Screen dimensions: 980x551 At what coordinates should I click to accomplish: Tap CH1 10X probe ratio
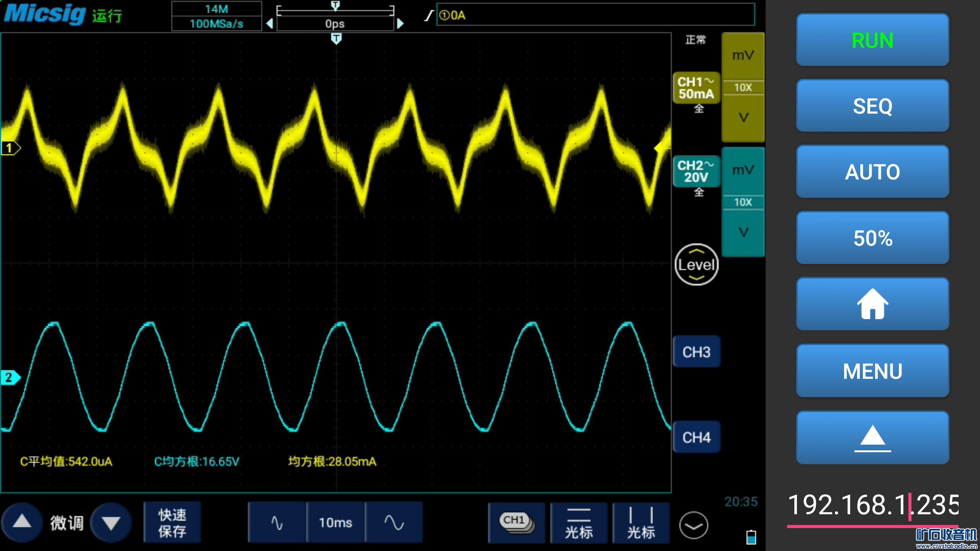(x=743, y=88)
